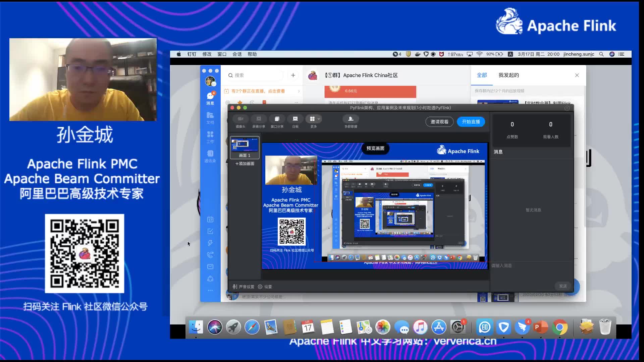
Task: Click the Invite to Watch (邀请观看) button
Action: click(x=439, y=122)
